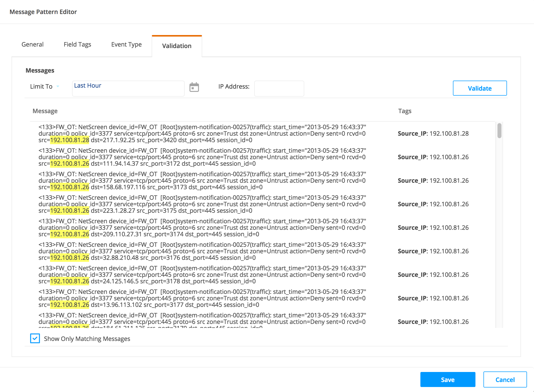The height and width of the screenshot is (392, 534).
Task: Open the Field Tags tab
Action: (x=77, y=45)
